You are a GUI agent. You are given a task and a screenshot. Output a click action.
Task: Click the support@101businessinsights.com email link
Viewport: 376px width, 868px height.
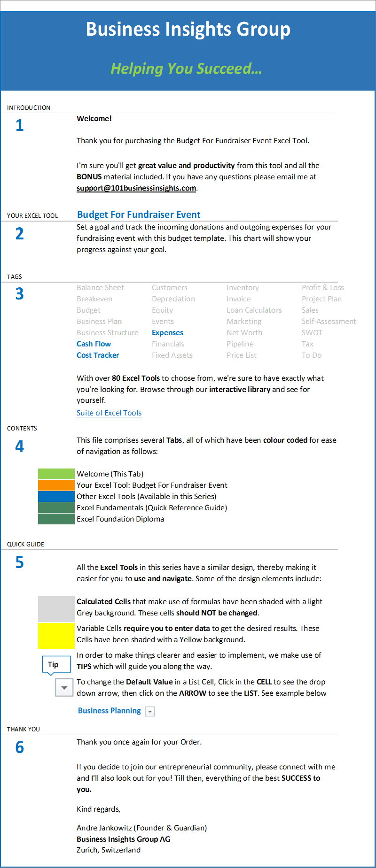click(136, 188)
